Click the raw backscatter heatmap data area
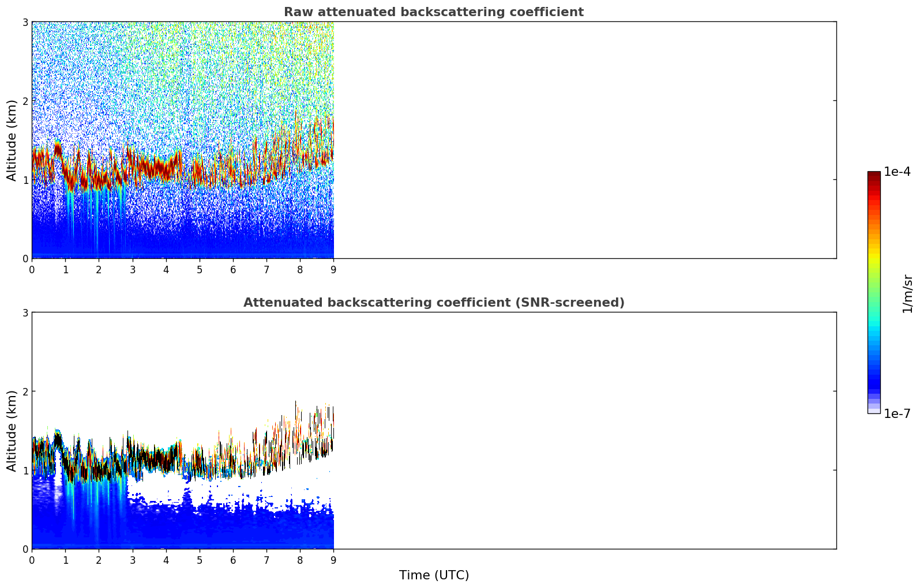 click(183, 140)
